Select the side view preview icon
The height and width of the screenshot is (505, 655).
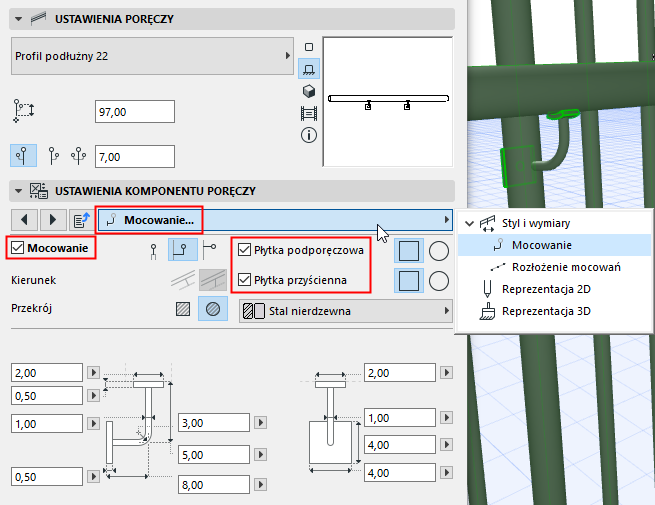[x=309, y=69]
